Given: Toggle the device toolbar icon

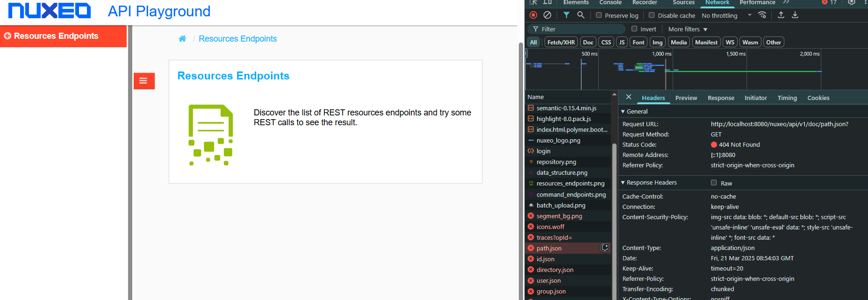Looking at the screenshot, I should (548, 2).
